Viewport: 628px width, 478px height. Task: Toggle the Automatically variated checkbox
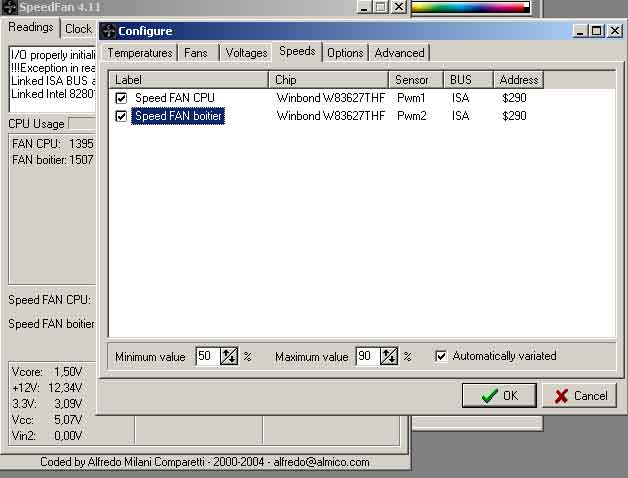441,356
